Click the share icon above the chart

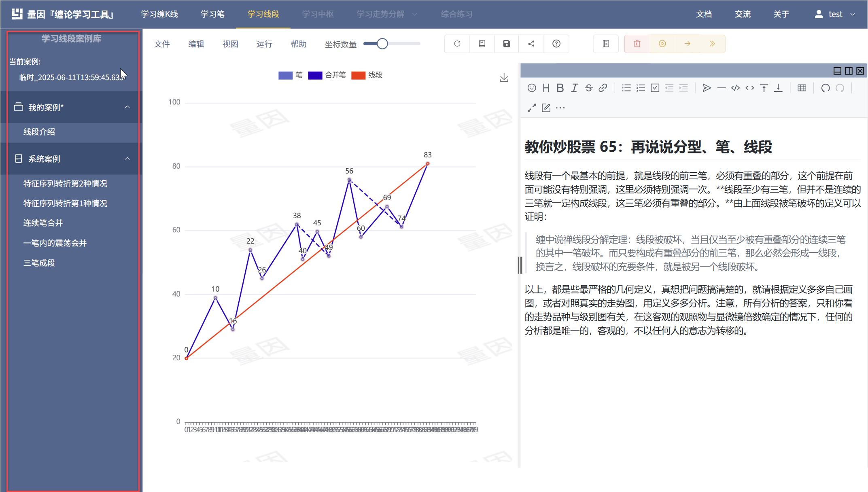click(531, 44)
